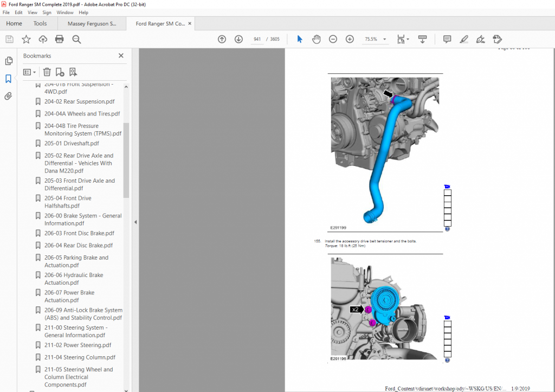
Task: Collapse the navigation pane arrow
Action: click(x=135, y=222)
